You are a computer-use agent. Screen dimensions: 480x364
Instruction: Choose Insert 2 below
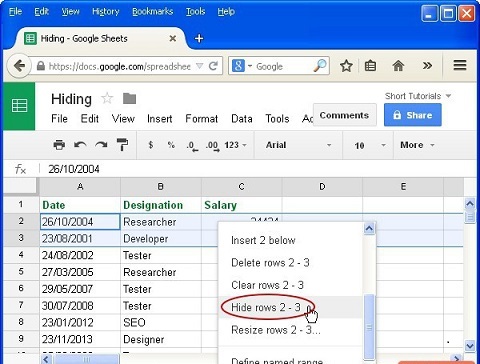pos(291,240)
